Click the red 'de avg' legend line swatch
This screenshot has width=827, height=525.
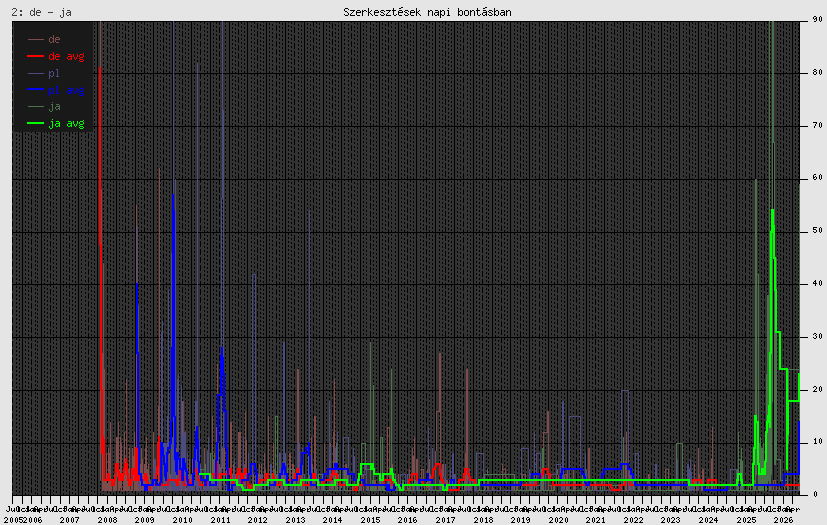coord(35,56)
